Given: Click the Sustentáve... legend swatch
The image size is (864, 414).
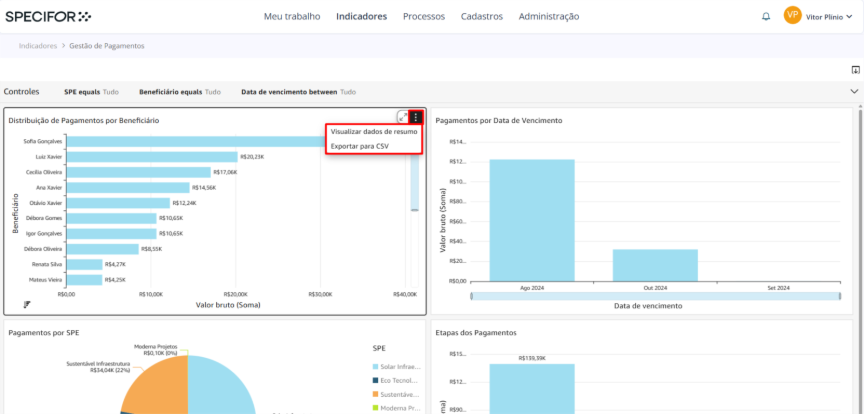Looking at the screenshot, I should 376,394.
